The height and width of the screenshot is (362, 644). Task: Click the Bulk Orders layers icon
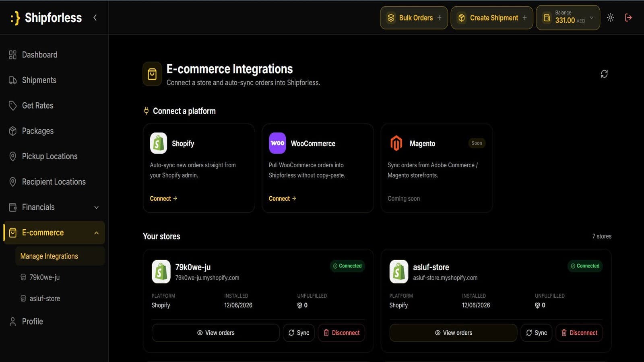tap(390, 18)
